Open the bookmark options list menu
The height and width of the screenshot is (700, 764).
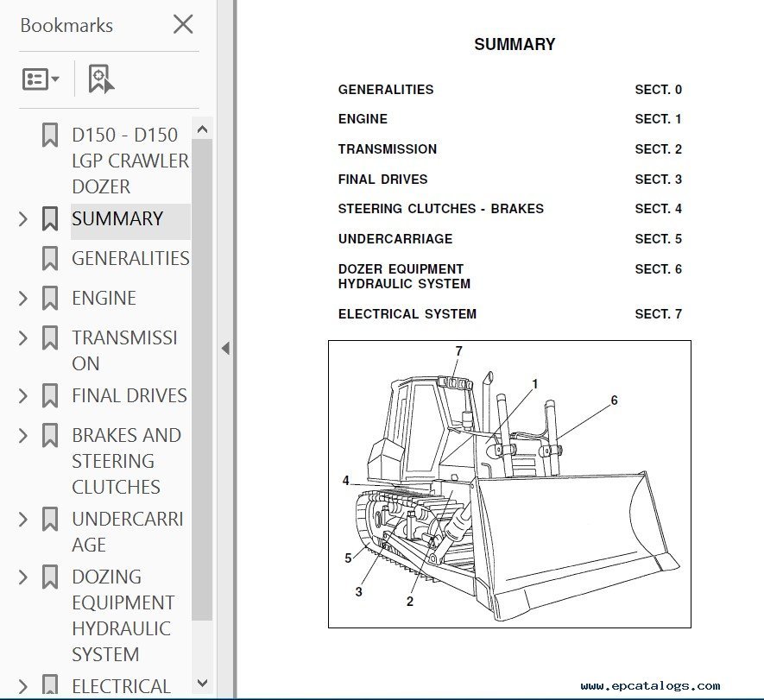click(41, 79)
